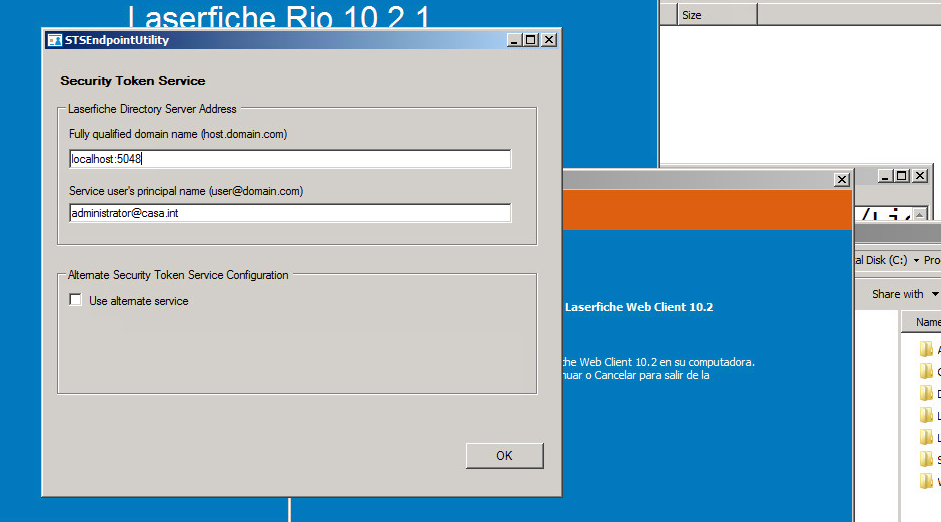Select the first folder icon in Explorer list
941x522 pixels.
pos(926,349)
